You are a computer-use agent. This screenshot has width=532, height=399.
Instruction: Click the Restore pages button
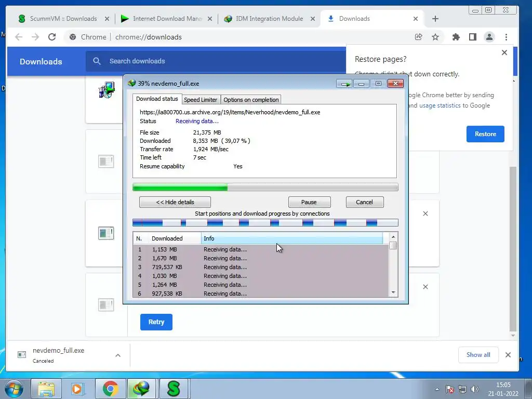[485, 134]
